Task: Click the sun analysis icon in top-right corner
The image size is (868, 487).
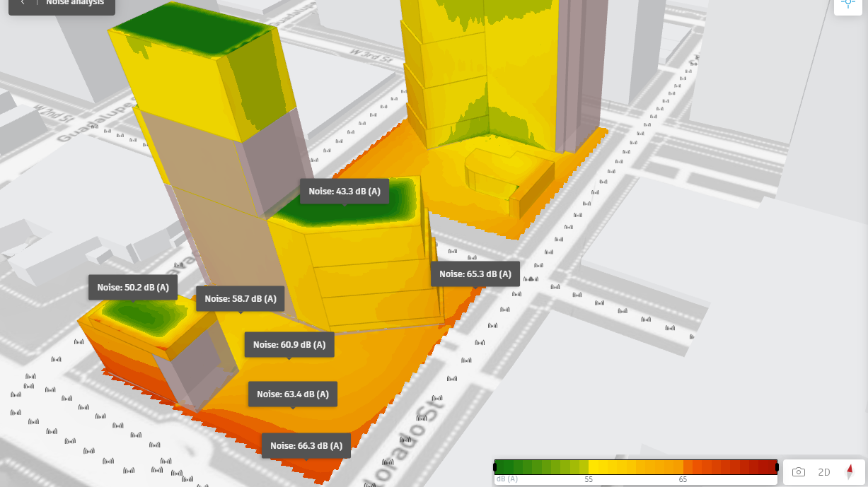Action: click(x=847, y=4)
